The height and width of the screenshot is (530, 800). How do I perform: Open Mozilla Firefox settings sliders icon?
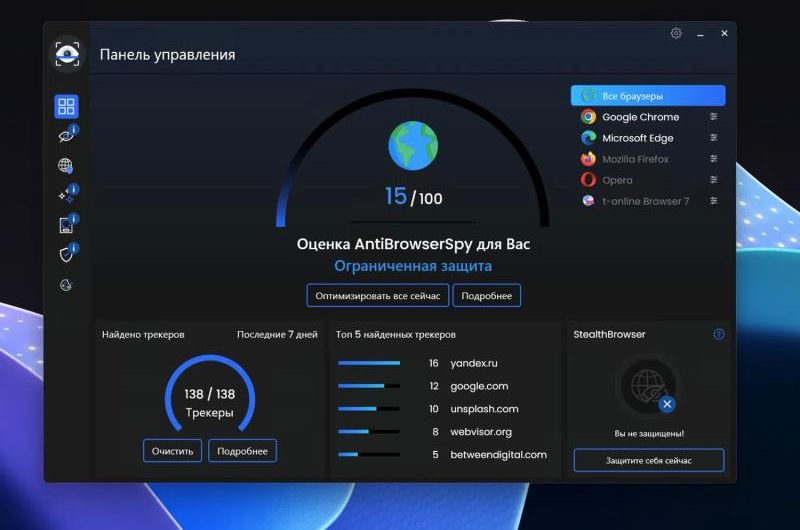point(714,159)
